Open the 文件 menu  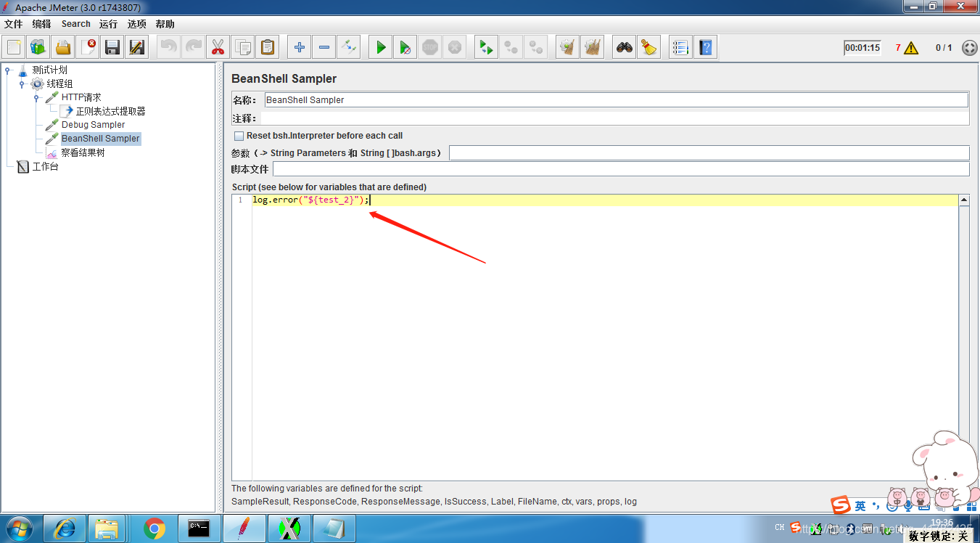click(x=14, y=24)
